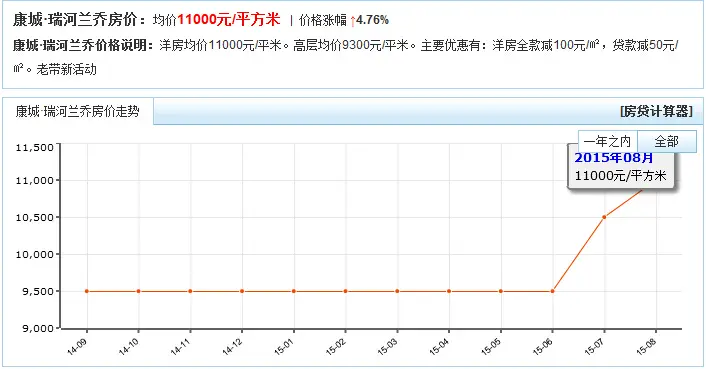Click the red 11000元/平方米 average price text
The image size is (706, 369).
coord(229,19)
